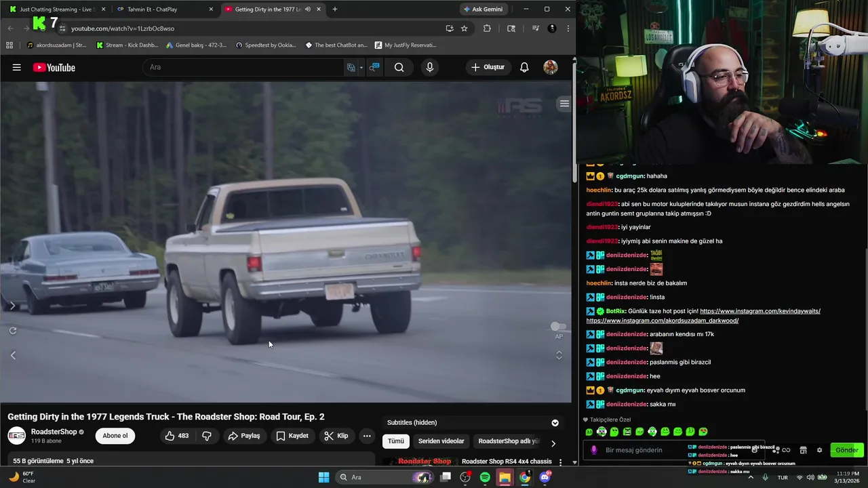The height and width of the screenshot is (488, 868).
Task: Click the chat settings gear icon
Action: point(819,450)
